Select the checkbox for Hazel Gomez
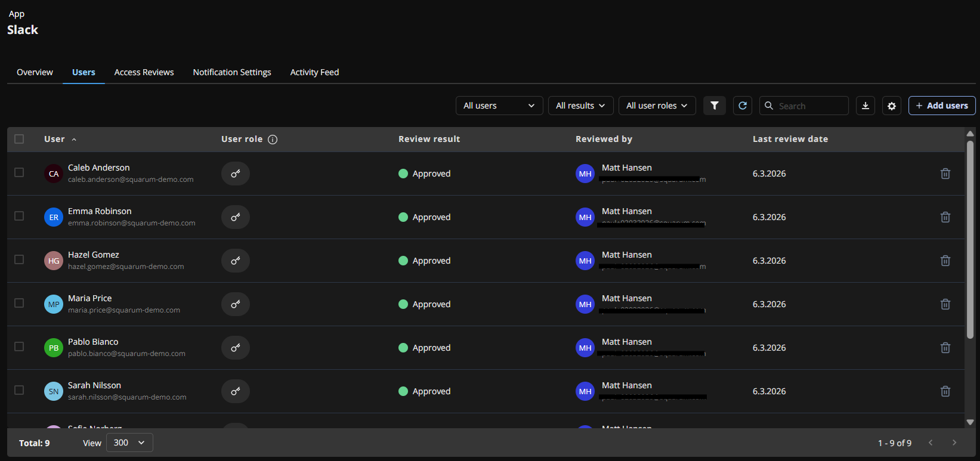The height and width of the screenshot is (461, 980). click(x=19, y=259)
